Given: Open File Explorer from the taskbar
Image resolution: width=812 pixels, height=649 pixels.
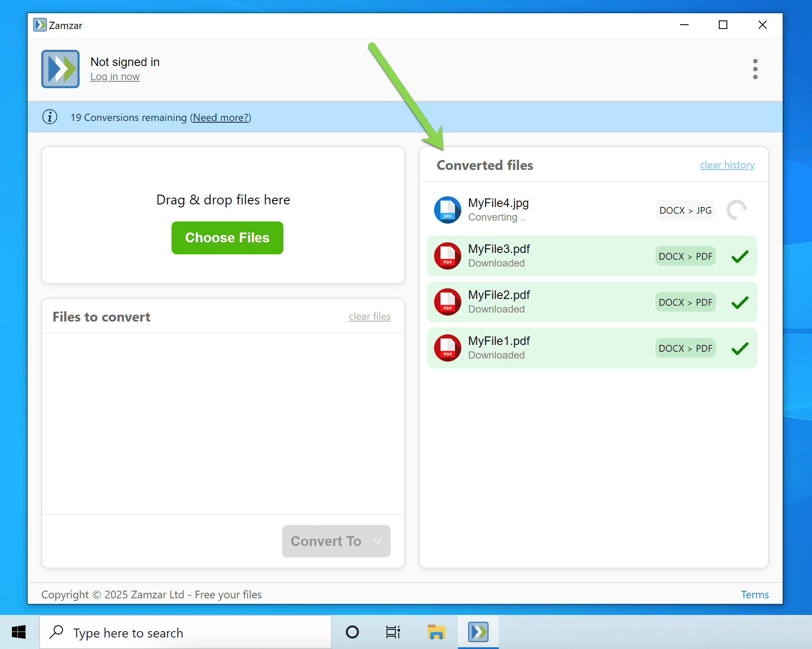Looking at the screenshot, I should pyautogui.click(x=436, y=632).
